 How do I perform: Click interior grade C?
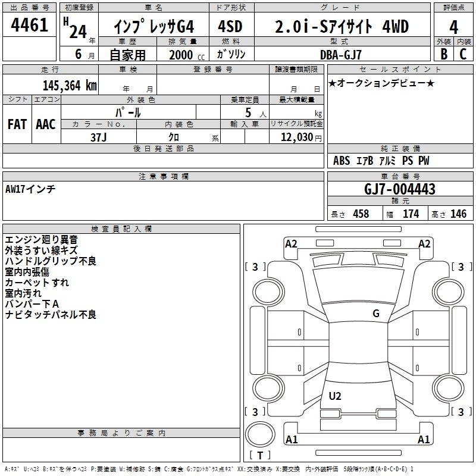(x=464, y=54)
